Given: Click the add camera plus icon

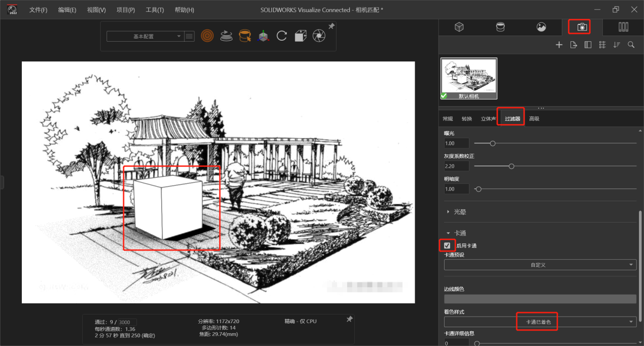Looking at the screenshot, I should (x=559, y=45).
